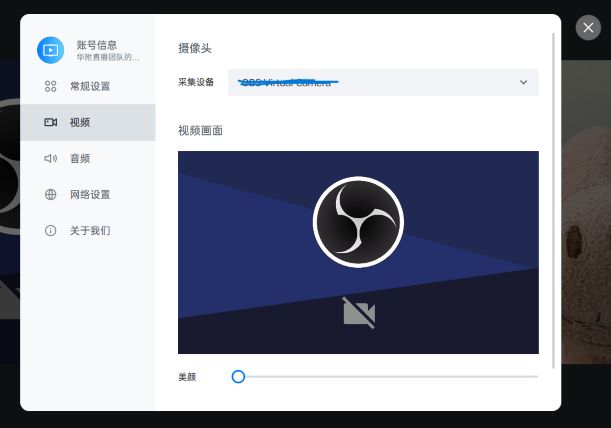This screenshot has width=611, height=428.
Task: Click the globe icon beside 网络设置
Action: [x=50, y=195]
